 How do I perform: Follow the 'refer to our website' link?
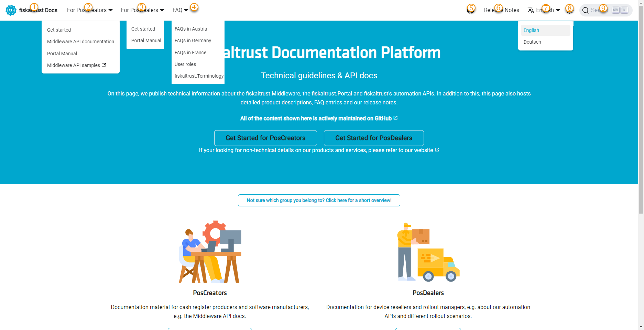click(404, 150)
